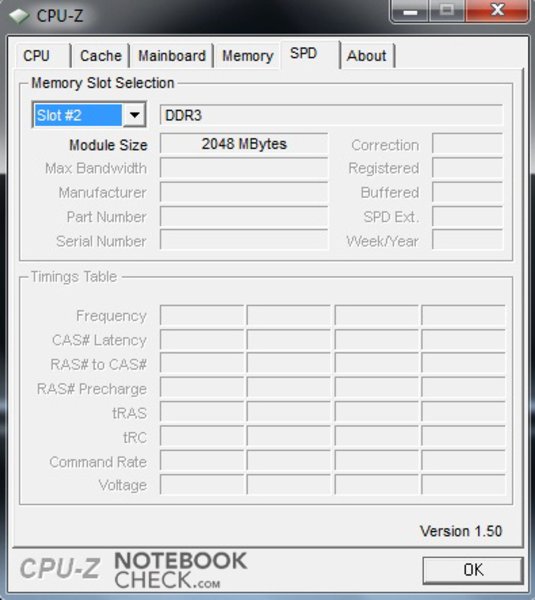Minimize the CPU-Z window
Image resolution: width=535 pixels, height=600 pixels.
pos(410,10)
